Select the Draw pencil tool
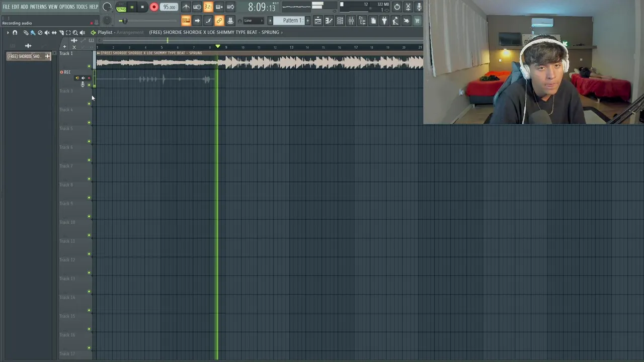 tap(26, 33)
